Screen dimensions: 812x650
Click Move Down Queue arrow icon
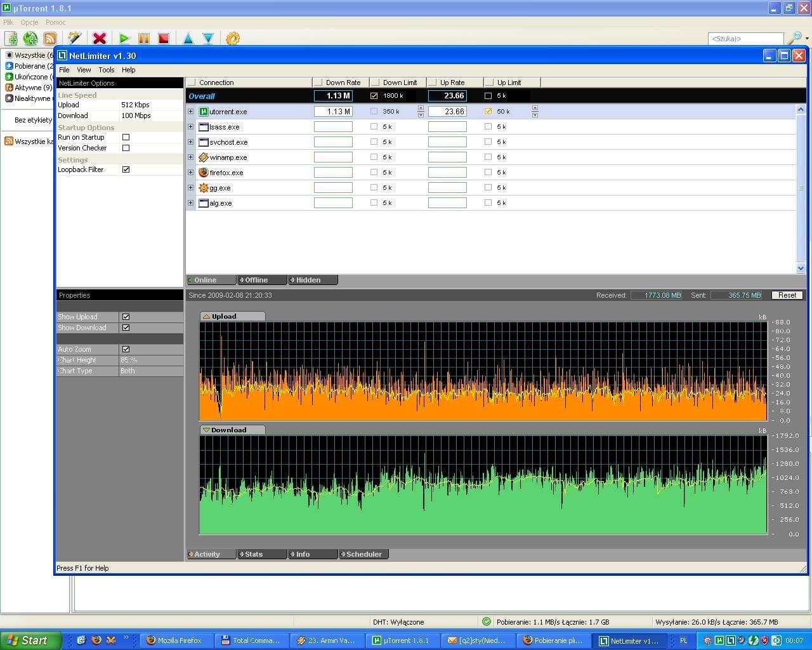click(x=208, y=39)
